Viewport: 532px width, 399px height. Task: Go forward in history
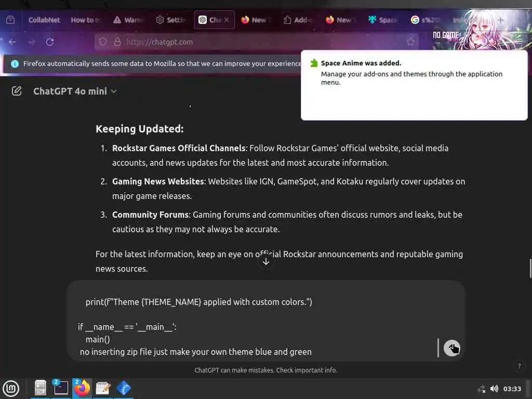click(32, 42)
